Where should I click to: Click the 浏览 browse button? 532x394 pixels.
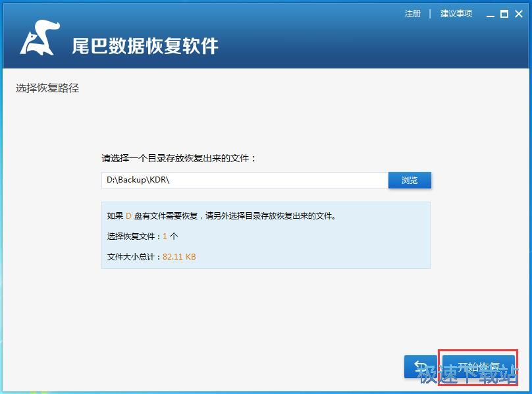(x=410, y=180)
